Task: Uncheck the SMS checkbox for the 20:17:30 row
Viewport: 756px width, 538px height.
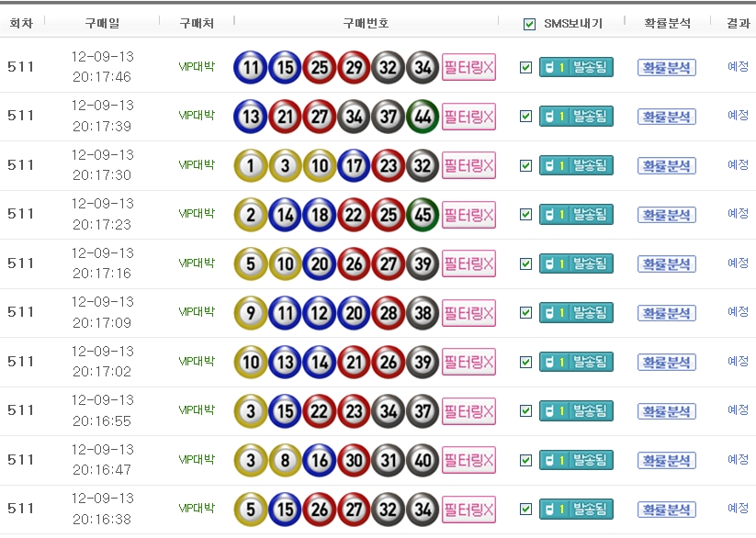Action: tap(525, 166)
